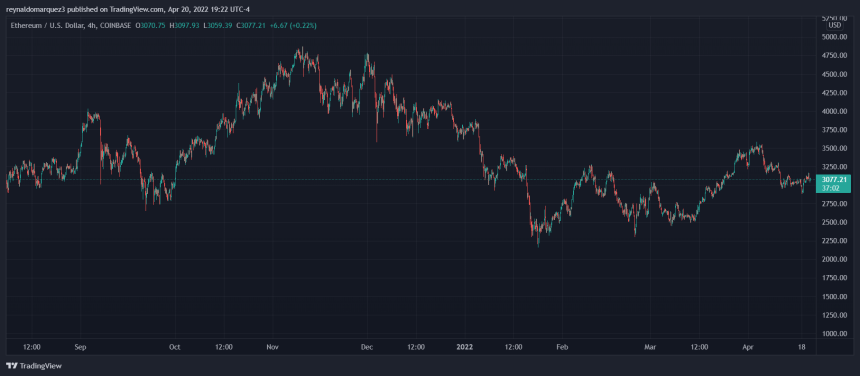Click the 3500.00 price axis label
860x376 pixels.
[x=834, y=149]
